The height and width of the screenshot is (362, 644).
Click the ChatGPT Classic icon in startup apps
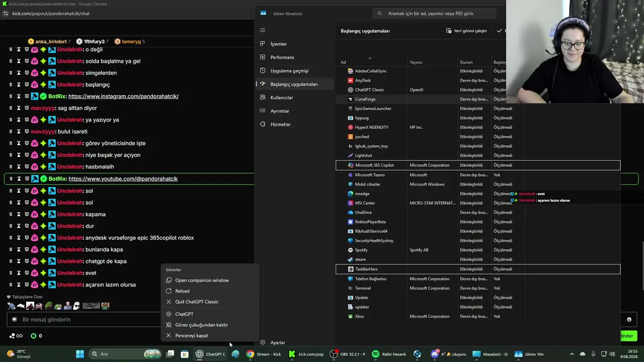point(351,90)
